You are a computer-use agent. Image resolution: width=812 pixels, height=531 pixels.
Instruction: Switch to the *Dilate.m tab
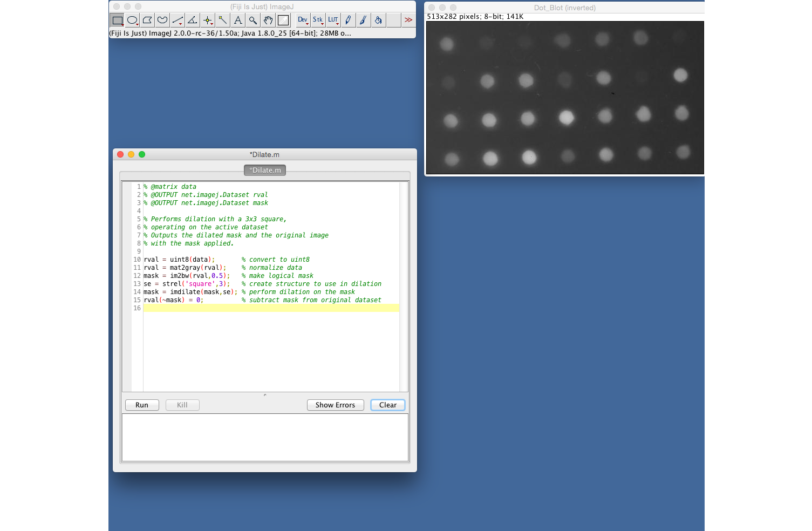(265, 171)
